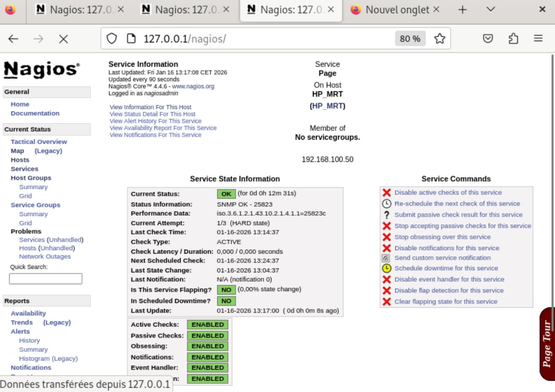Save page to Pocket via toolbar icon
This screenshot has width=555, height=392.
click(488, 38)
